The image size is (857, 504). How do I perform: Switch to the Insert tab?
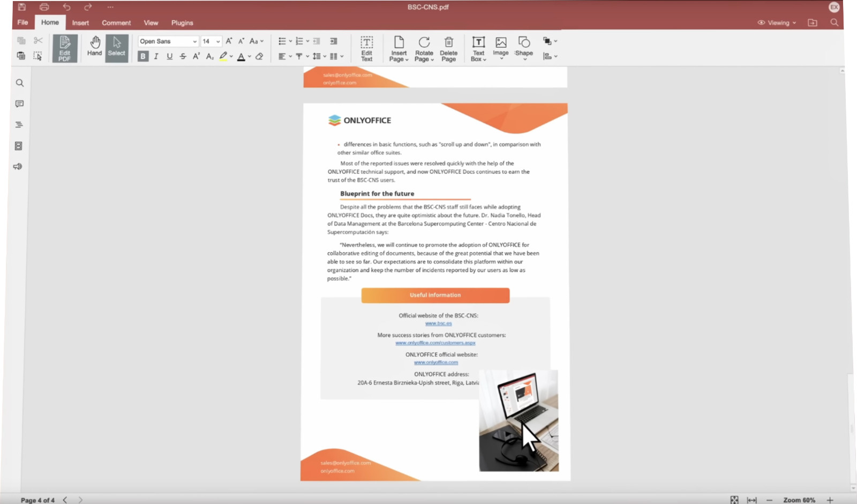(81, 23)
